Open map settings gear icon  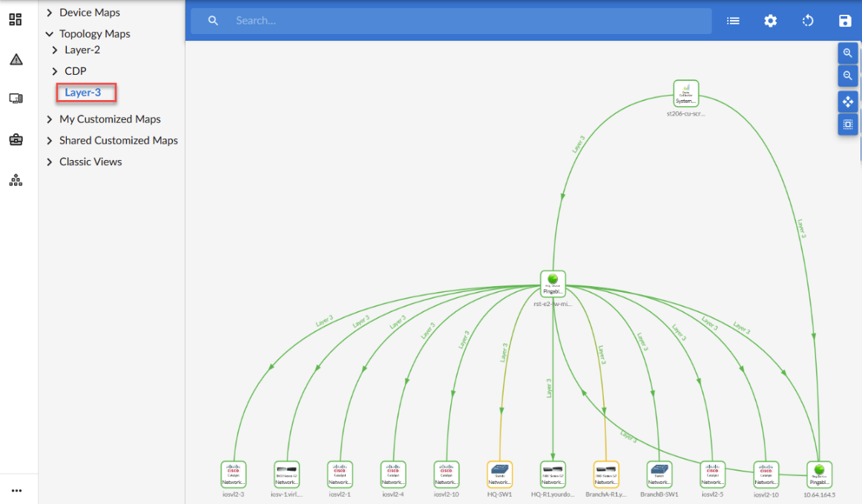pos(771,21)
